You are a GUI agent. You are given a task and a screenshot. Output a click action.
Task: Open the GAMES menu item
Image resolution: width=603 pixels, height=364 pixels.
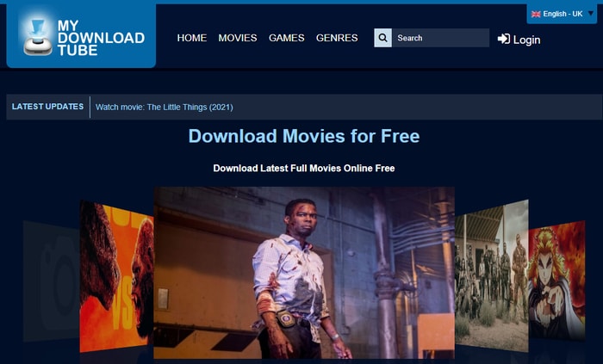pos(287,38)
